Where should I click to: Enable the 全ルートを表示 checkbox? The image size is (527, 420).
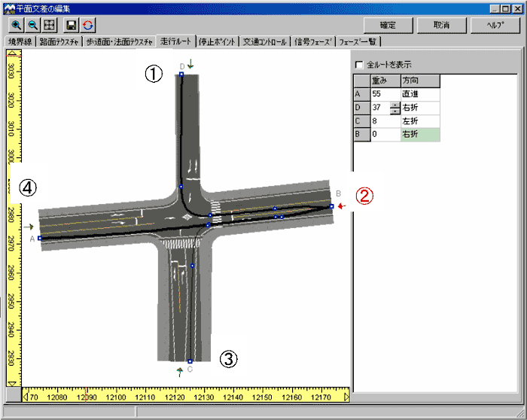pos(359,65)
